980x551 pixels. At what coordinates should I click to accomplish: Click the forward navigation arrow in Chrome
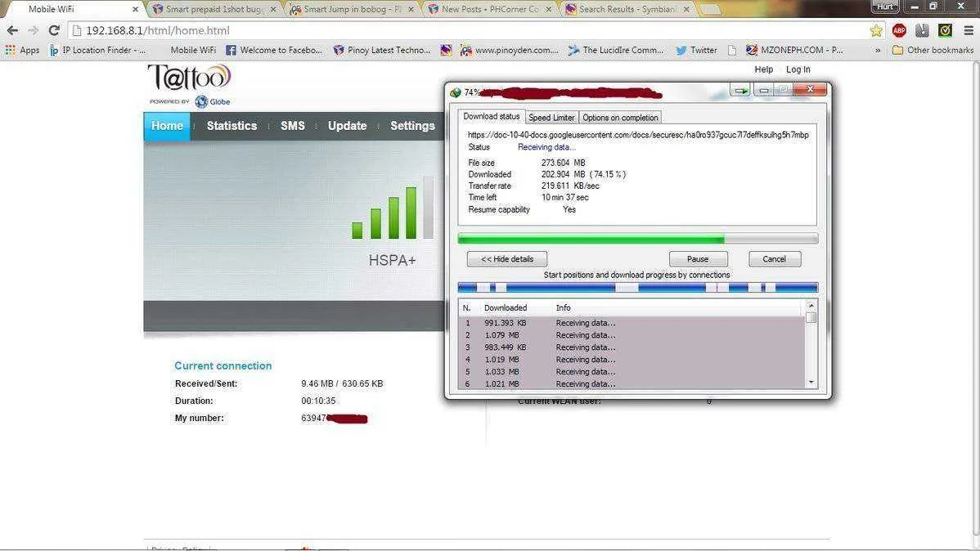(33, 30)
